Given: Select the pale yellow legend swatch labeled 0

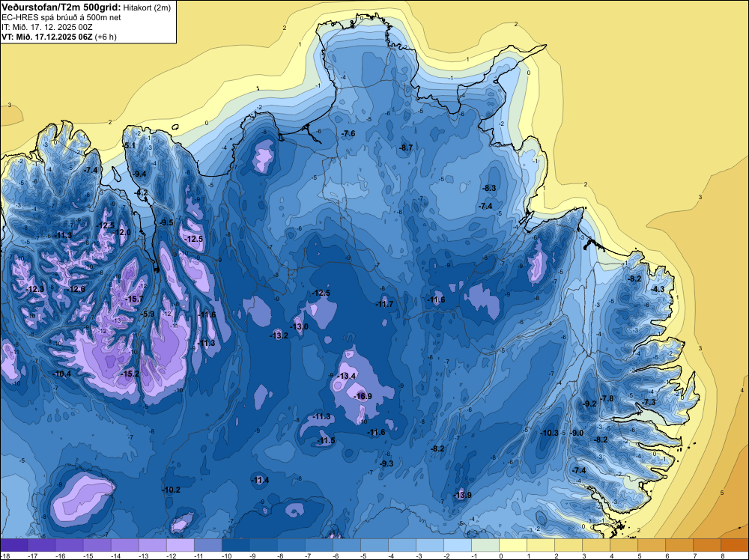Looking at the screenshot, I should [513, 545].
